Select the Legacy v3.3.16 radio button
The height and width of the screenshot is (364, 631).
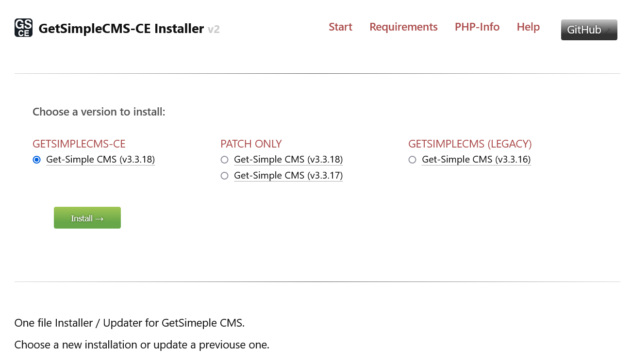click(412, 159)
